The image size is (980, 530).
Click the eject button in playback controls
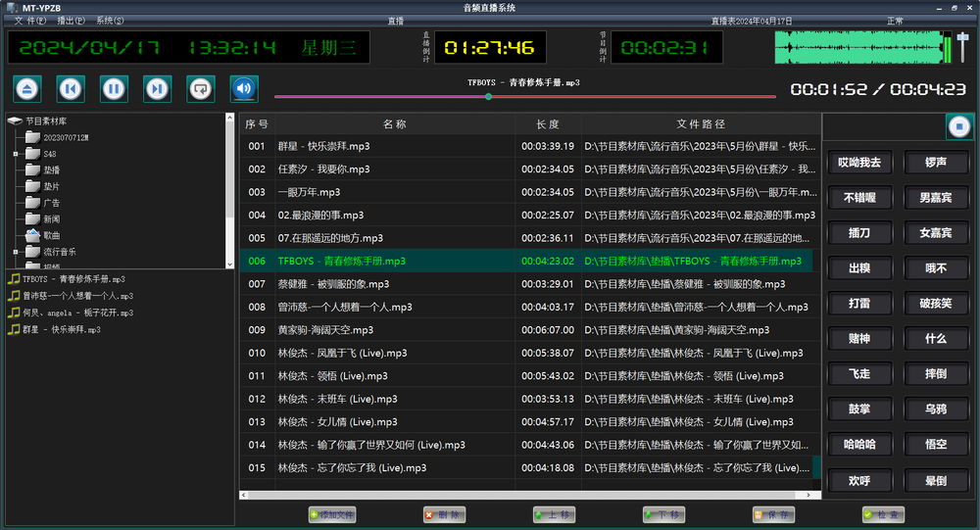click(26, 89)
